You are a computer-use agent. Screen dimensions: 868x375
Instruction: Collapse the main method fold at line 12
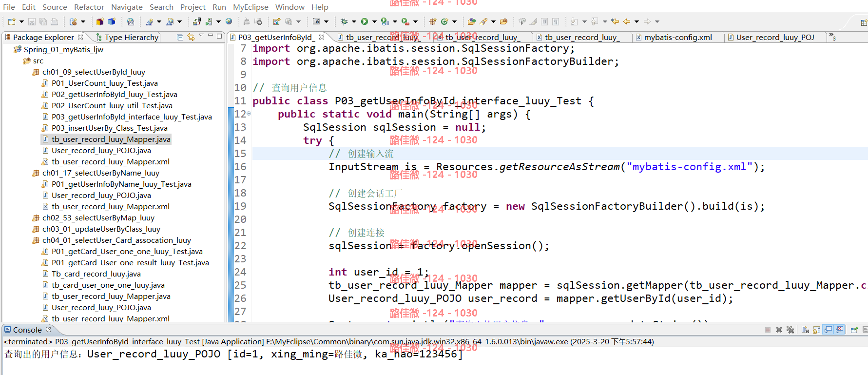tap(249, 114)
